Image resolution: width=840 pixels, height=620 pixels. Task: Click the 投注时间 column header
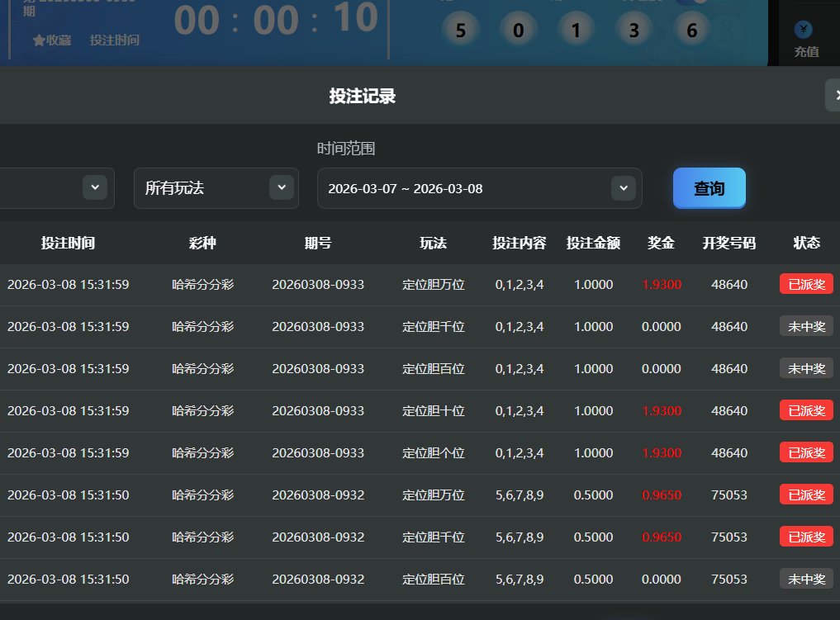coord(68,243)
